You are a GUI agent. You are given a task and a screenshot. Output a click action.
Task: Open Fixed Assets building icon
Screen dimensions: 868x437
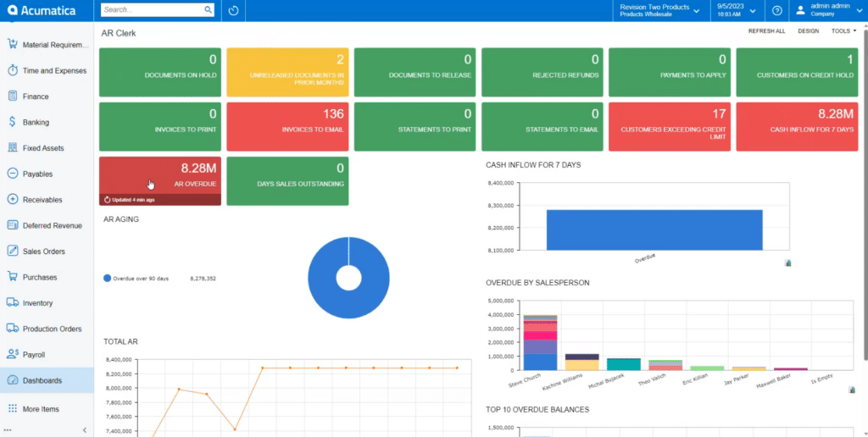click(12, 147)
